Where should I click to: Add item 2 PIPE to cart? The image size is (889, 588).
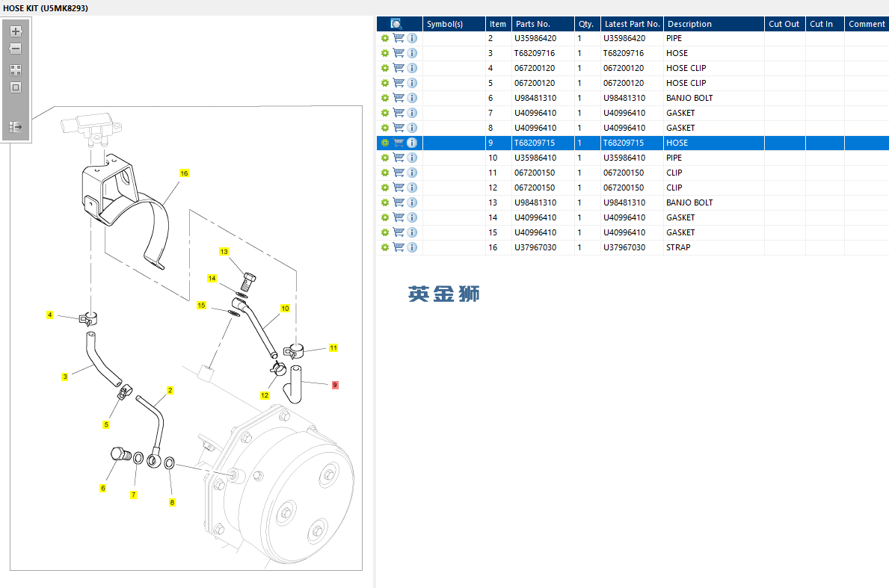pyautogui.click(x=399, y=38)
